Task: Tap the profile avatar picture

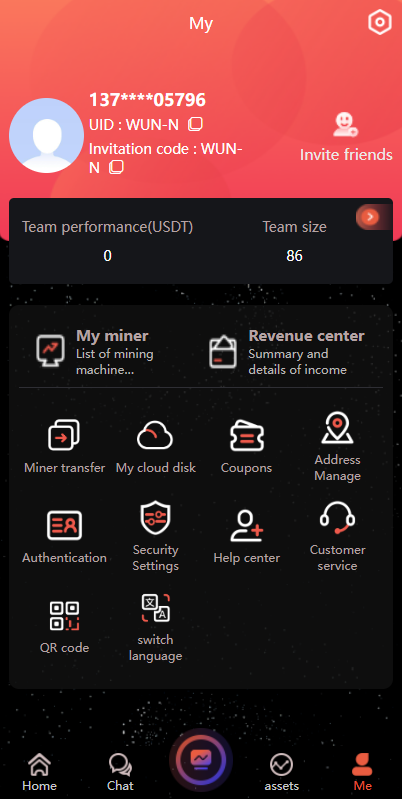Action: coord(46,136)
